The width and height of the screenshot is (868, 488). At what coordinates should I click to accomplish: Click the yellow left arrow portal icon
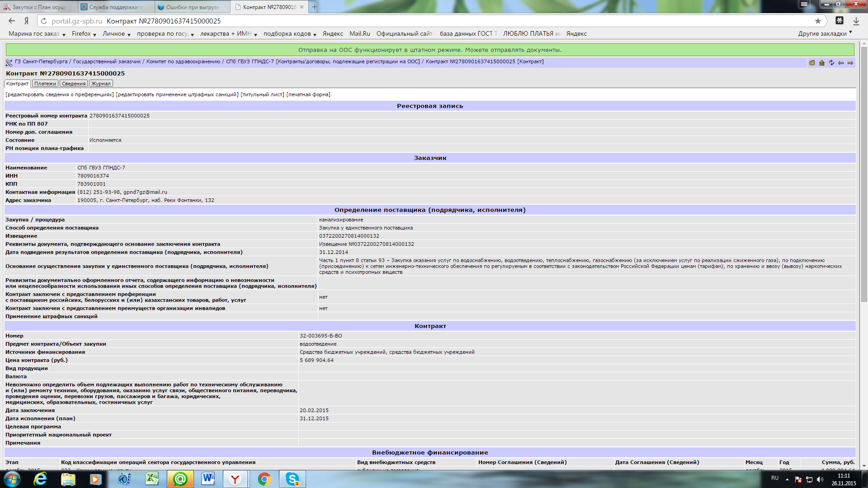[841, 63]
